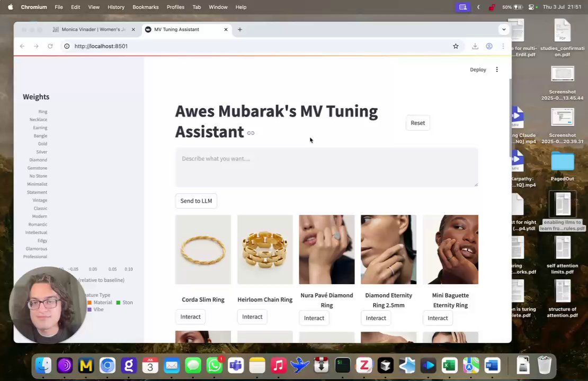Close the Monica Vinader tab
Screen dimensions: 588x381
133,30
